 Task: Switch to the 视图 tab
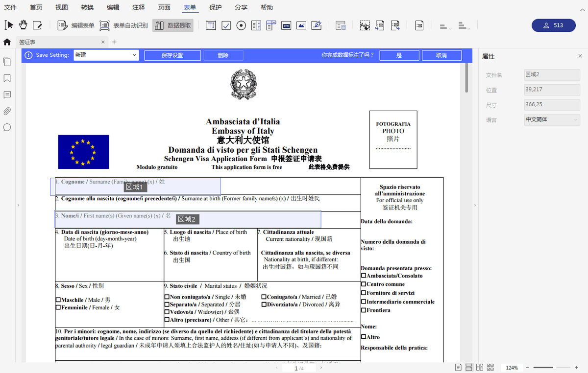tap(62, 7)
